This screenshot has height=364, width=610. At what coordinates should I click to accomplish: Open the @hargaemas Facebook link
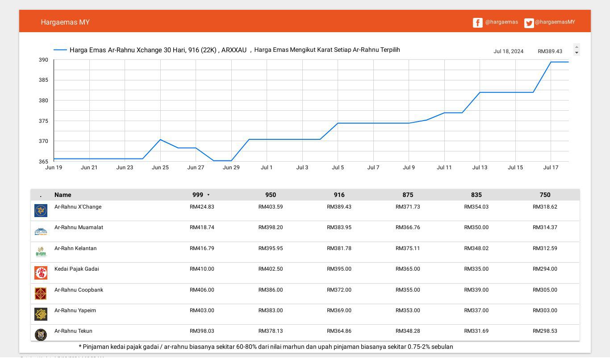501,22
